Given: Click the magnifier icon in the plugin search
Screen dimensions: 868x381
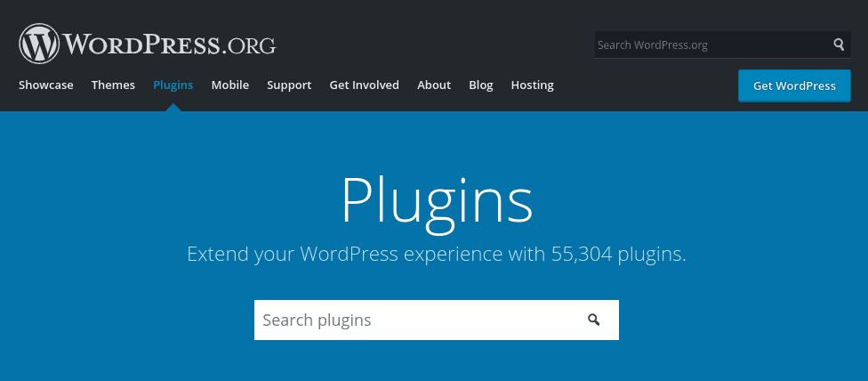Looking at the screenshot, I should [593, 320].
